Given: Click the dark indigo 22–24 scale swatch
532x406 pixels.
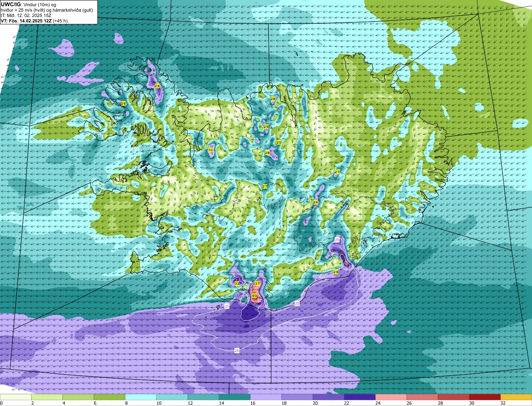Looking at the screenshot, I should point(360,397).
